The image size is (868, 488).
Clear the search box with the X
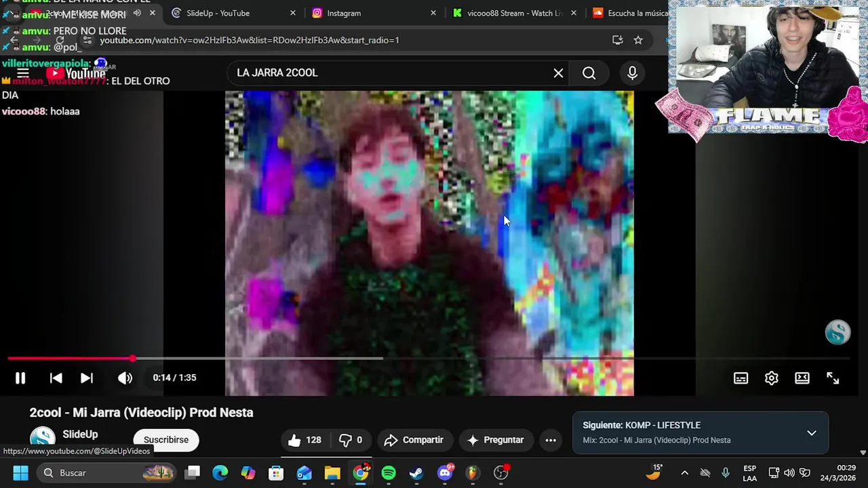[x=558, y=73]
